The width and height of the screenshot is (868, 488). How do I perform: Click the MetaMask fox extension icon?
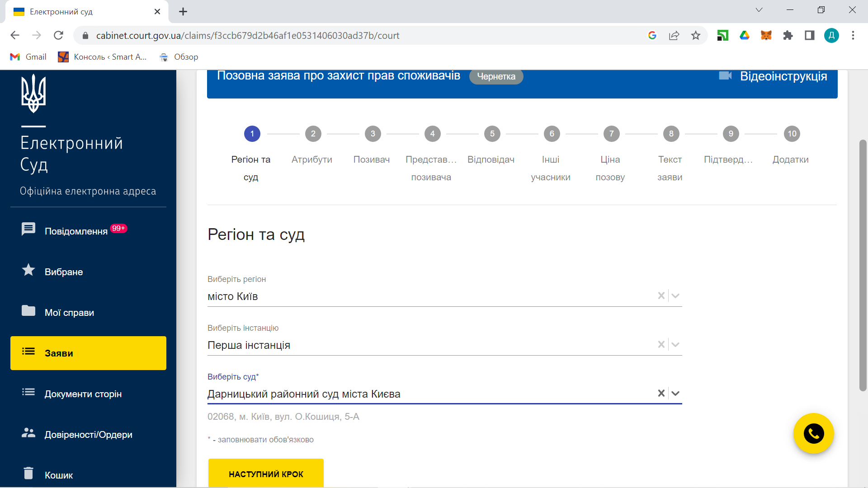pyautogui.click(x=766, y=35)
